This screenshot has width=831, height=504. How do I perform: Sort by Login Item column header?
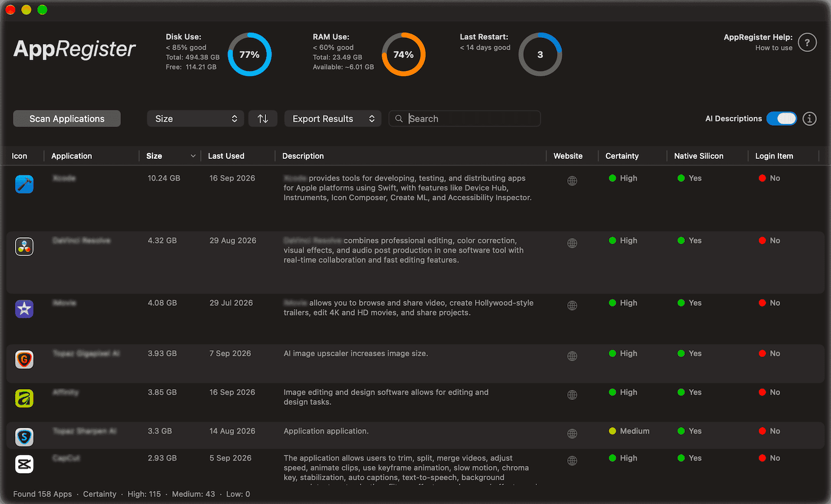[774, 156]
